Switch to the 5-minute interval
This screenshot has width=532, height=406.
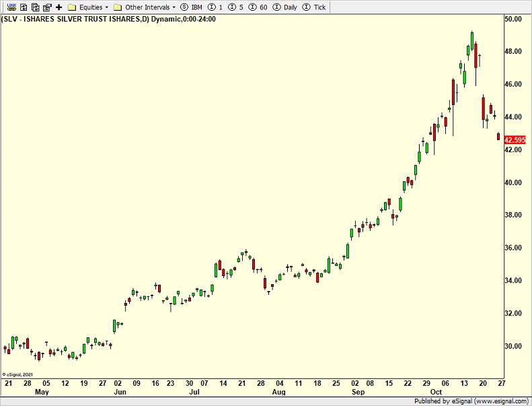pyautogui.click(x=237, y=7)
